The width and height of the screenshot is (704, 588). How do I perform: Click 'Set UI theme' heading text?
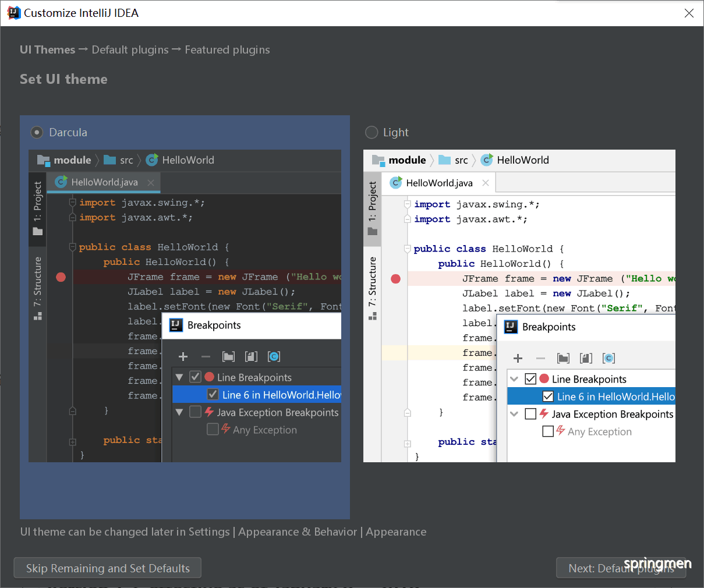coord(63,79)
